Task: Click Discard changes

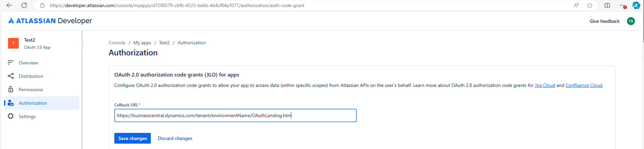Action: pos(175,138)
